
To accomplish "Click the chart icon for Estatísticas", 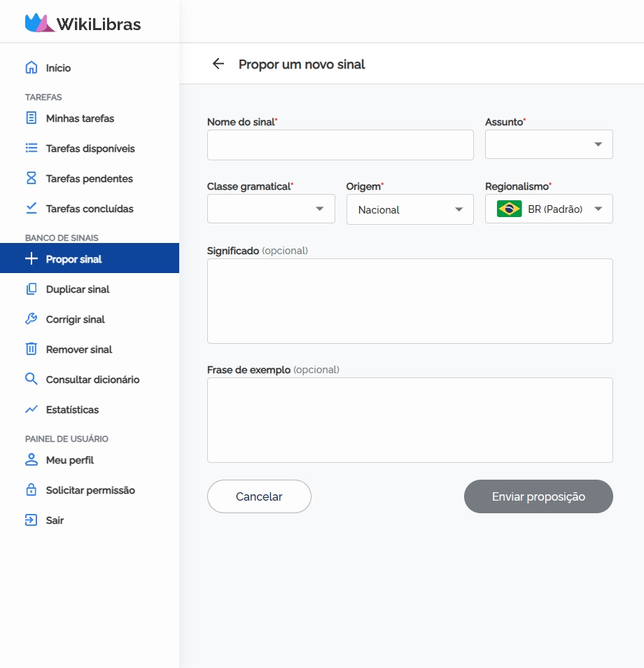I will pos(31,410).
